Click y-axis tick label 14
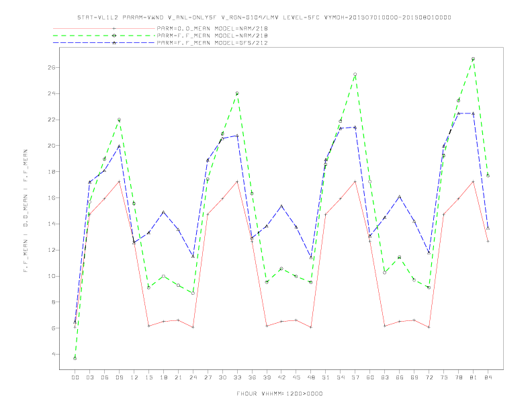 51,224
